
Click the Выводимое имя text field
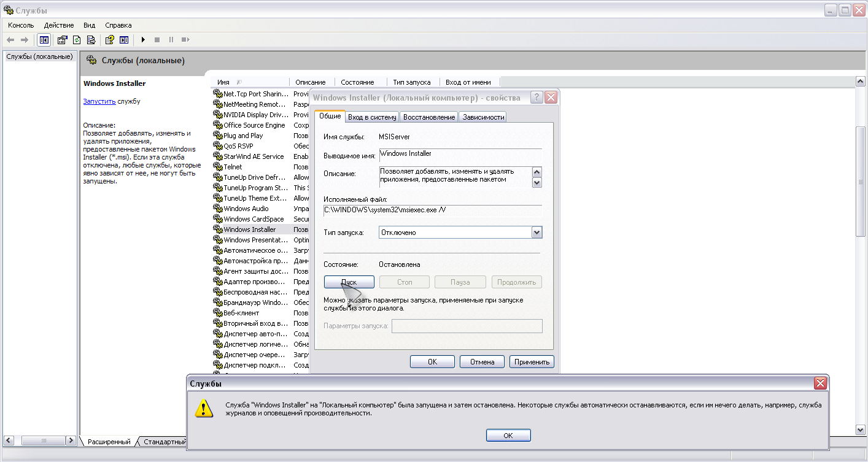(460, 155)
